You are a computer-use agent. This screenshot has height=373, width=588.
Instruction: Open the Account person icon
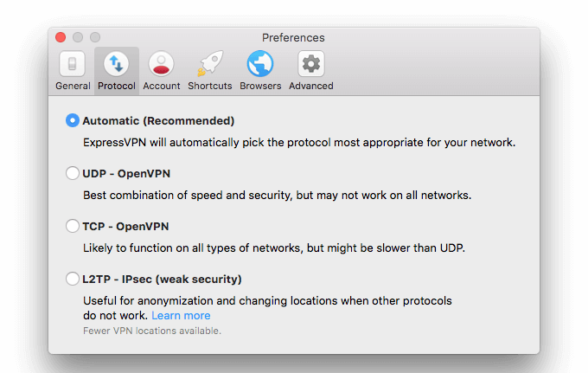161,64
